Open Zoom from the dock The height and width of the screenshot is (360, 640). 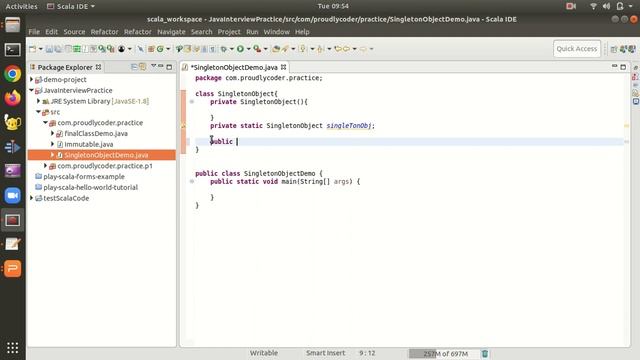(x=13, y=196)
